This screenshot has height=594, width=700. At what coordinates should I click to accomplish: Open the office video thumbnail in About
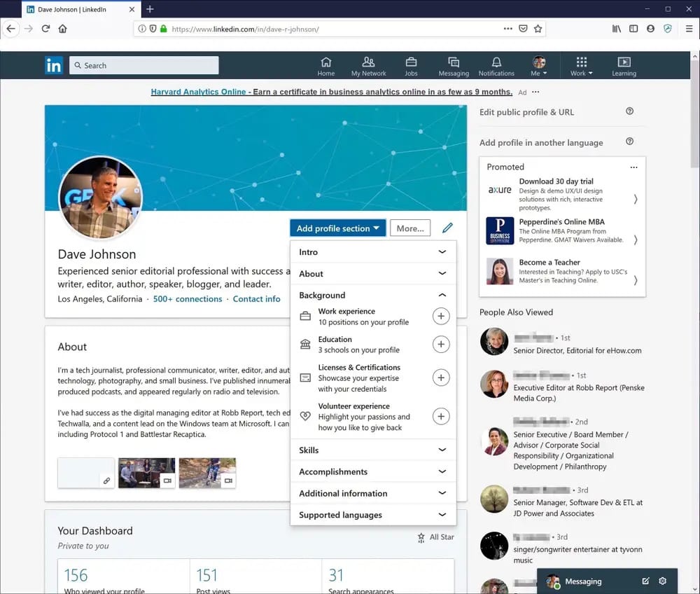click(147, 473)
